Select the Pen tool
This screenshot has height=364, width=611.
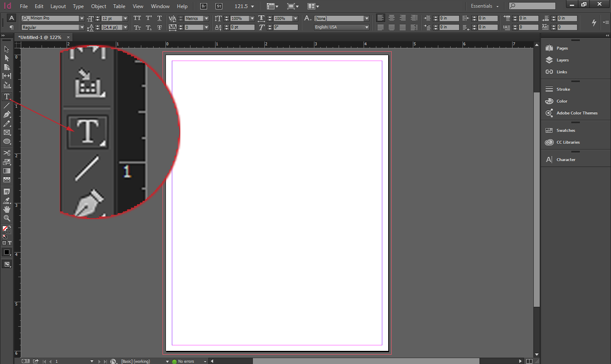click(6, 114)
